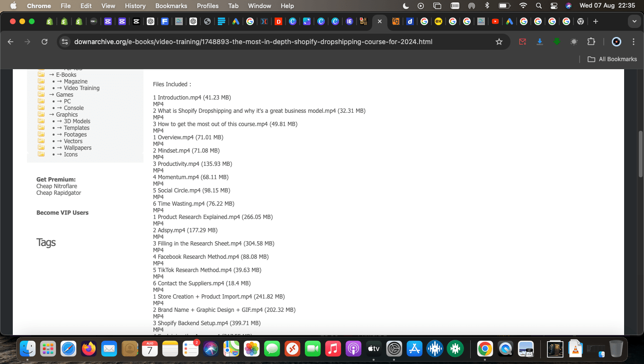Open the Console subcategory

click(x=74, y=108)
